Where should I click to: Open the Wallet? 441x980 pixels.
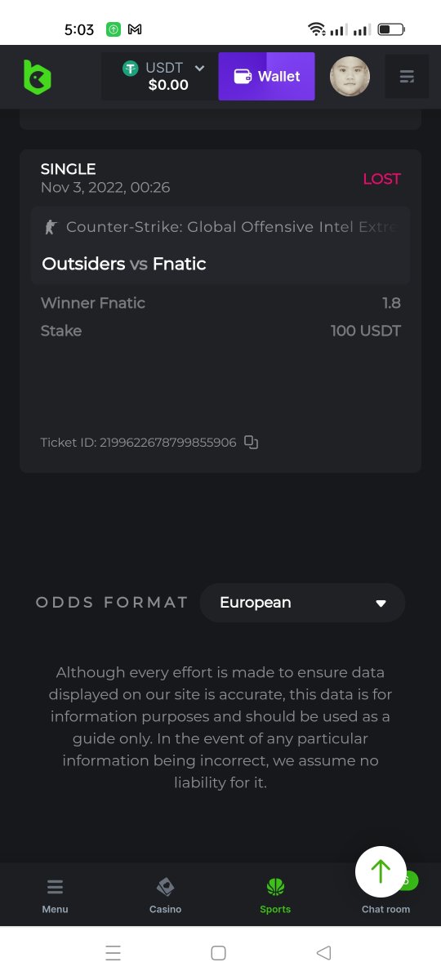[x=266, y=77]
